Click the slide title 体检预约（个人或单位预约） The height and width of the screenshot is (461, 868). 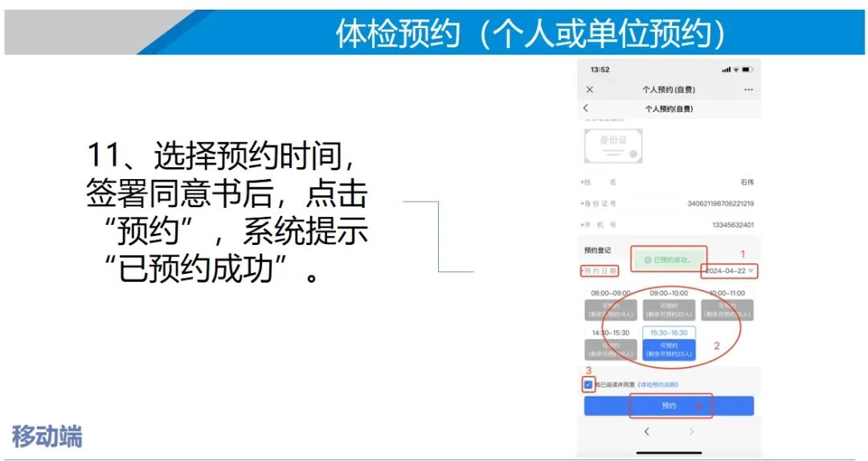[x=530, y=33]
